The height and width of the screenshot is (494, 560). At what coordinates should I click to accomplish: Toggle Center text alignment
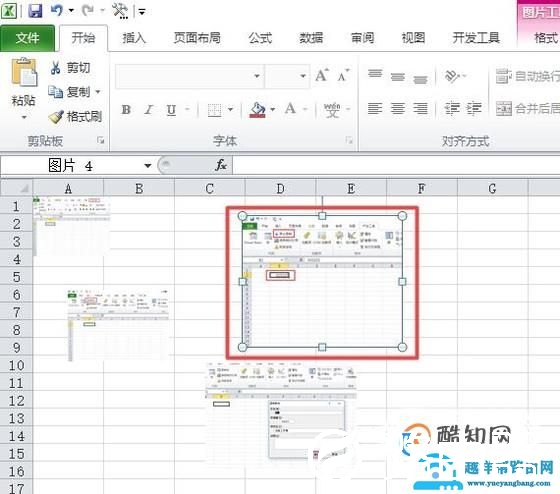398,108
